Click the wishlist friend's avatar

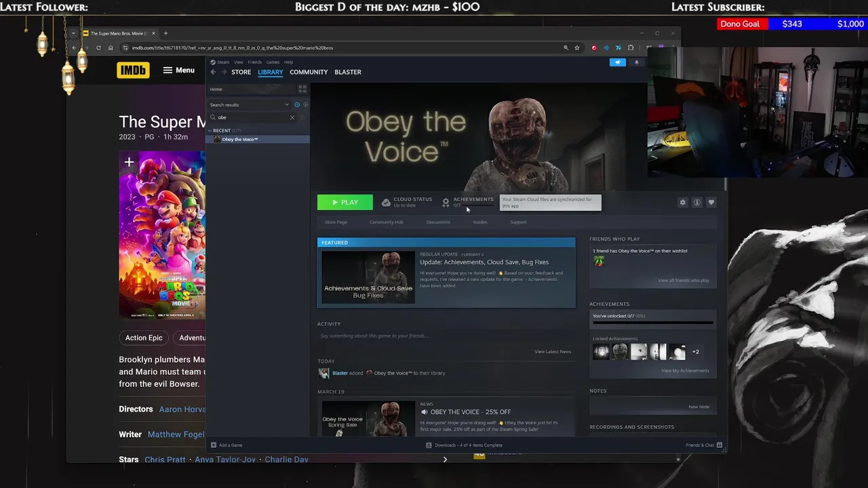(599, 261)
